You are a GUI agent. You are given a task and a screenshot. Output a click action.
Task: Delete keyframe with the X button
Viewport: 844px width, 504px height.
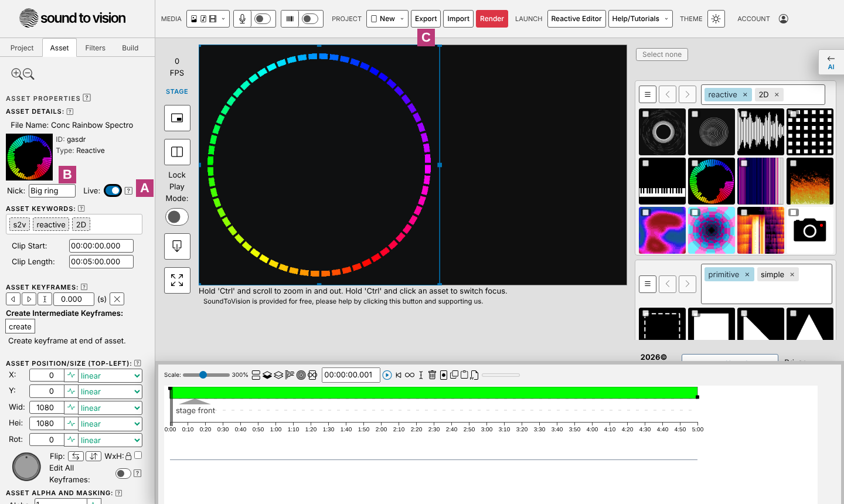pyautogui.click(x=117, y=299)
